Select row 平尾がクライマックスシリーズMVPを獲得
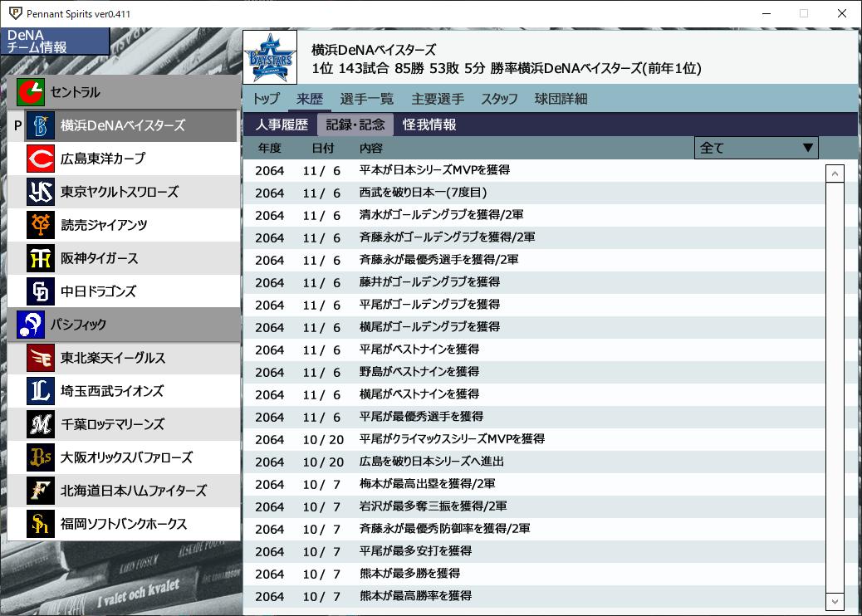 (533, 440)
